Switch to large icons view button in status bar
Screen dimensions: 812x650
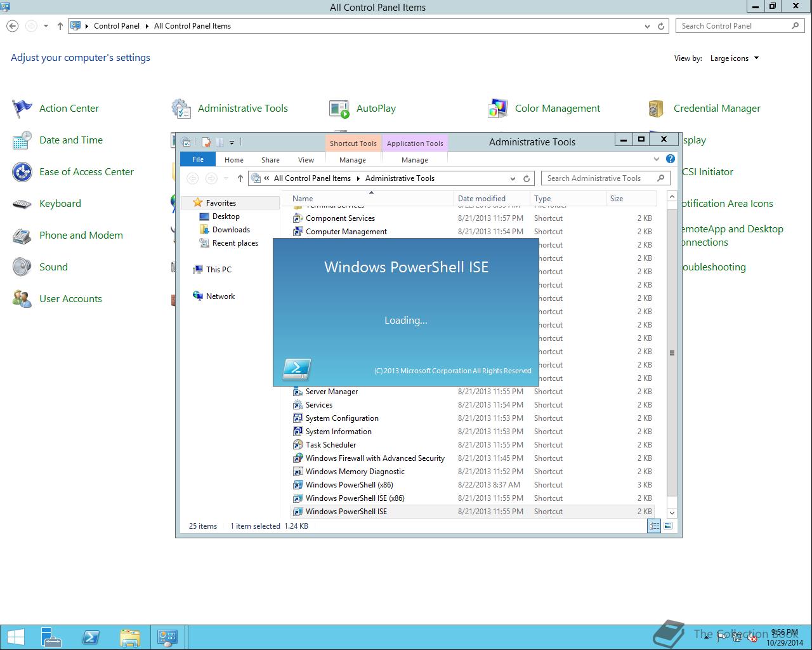click(668, 526)
